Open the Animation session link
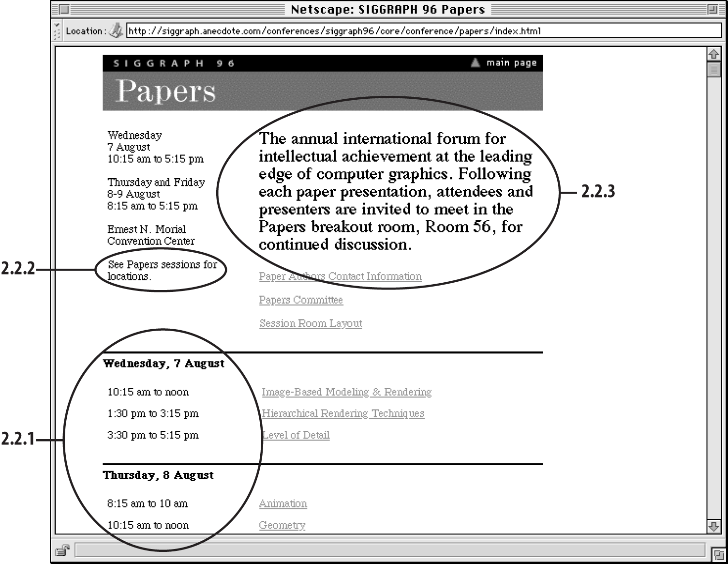The image size is (728, 564). point(283,503)
